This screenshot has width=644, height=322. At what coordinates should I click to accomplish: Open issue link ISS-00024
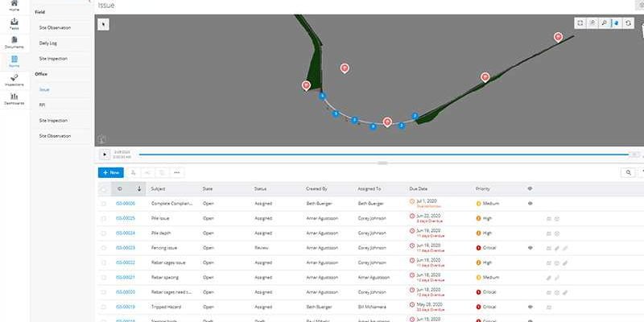point(125,233)
